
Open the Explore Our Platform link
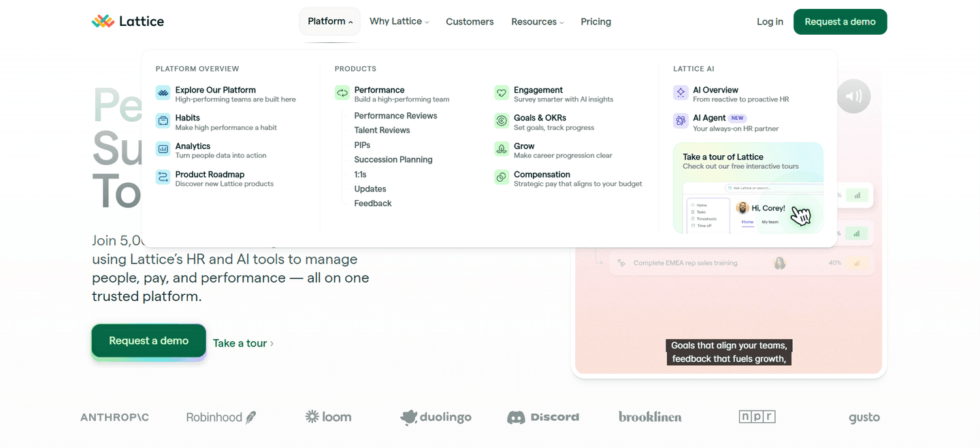coord(215,90)
